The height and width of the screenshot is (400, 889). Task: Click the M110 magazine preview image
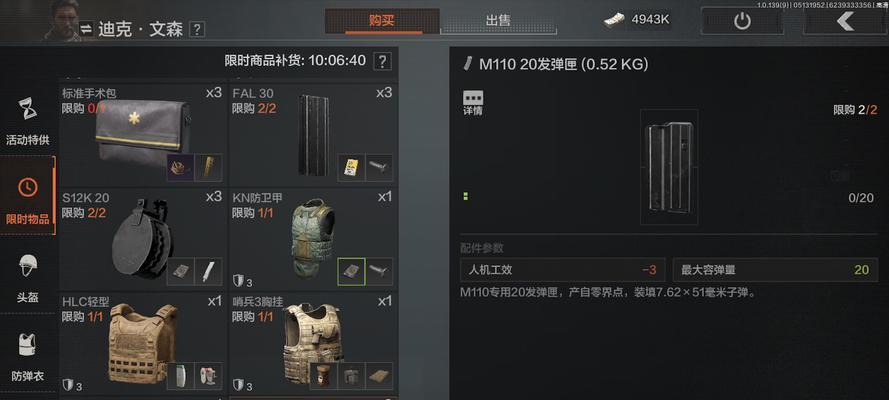pyautogui.click(x=669, y=167)
